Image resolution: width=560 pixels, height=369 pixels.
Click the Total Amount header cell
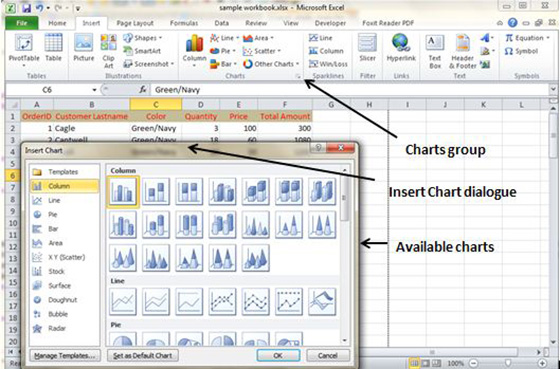pyautogui.click(x=285, y=116)
